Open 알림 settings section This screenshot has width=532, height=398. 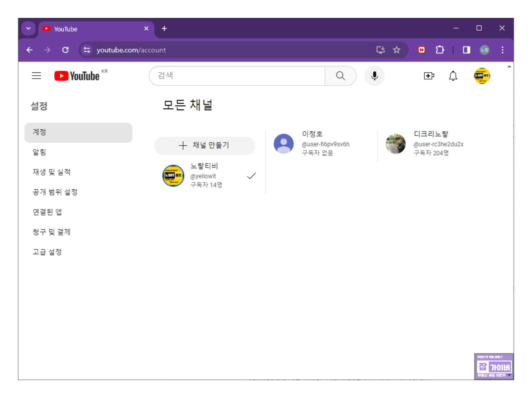pos(39,152)
